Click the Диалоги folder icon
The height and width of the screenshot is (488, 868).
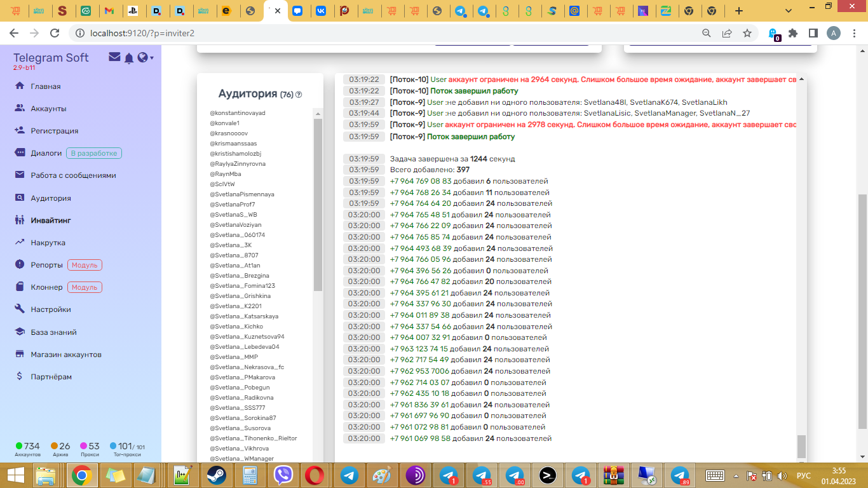point(20,153)
